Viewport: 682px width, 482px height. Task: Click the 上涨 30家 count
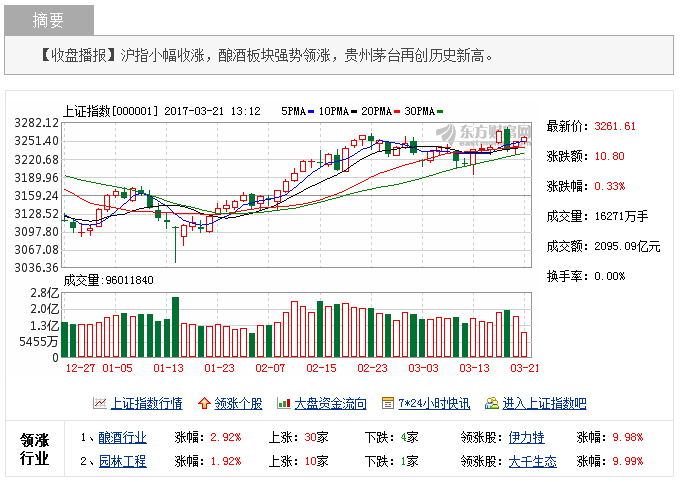316,437
